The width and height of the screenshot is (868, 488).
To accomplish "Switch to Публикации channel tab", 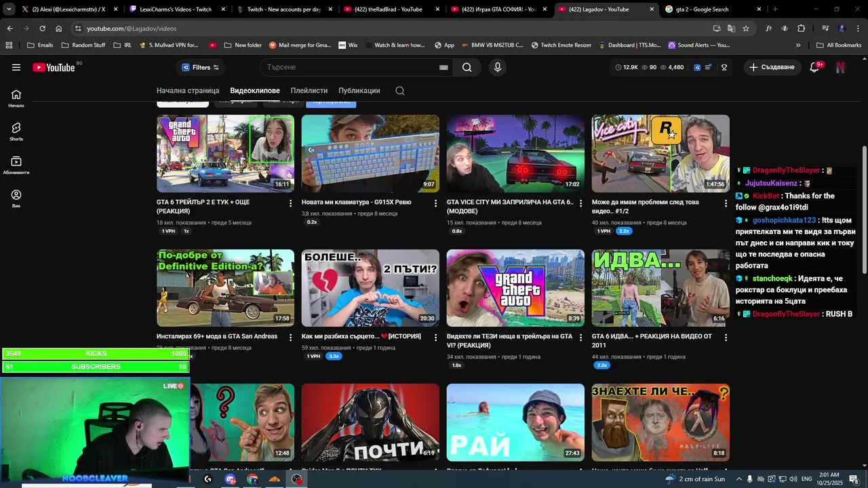I will [359, 91].
